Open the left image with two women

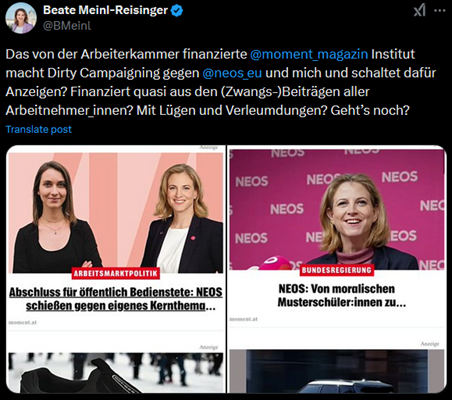point(116,213)
